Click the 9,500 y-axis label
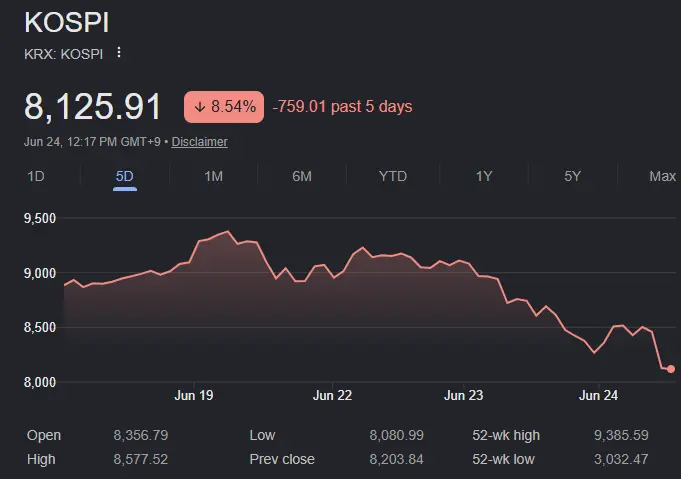 40,218
